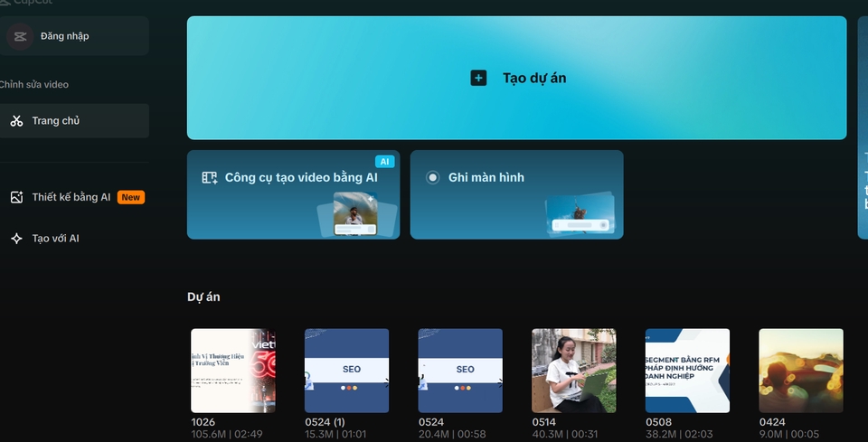Click the sparkle icon for Tạo với AI

[16, 239]
